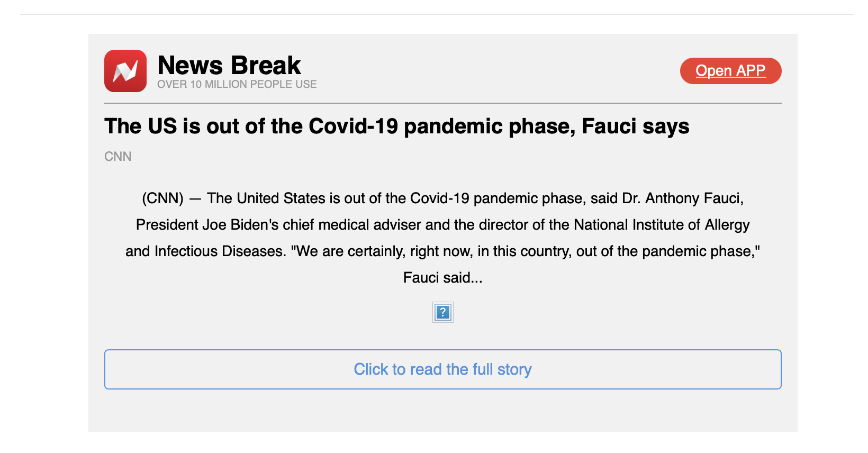Image resolution: width=868 pixels, height=453 pixels.
Task: Click the truncated "Fauci said..." line
Action: pos(442,278)
